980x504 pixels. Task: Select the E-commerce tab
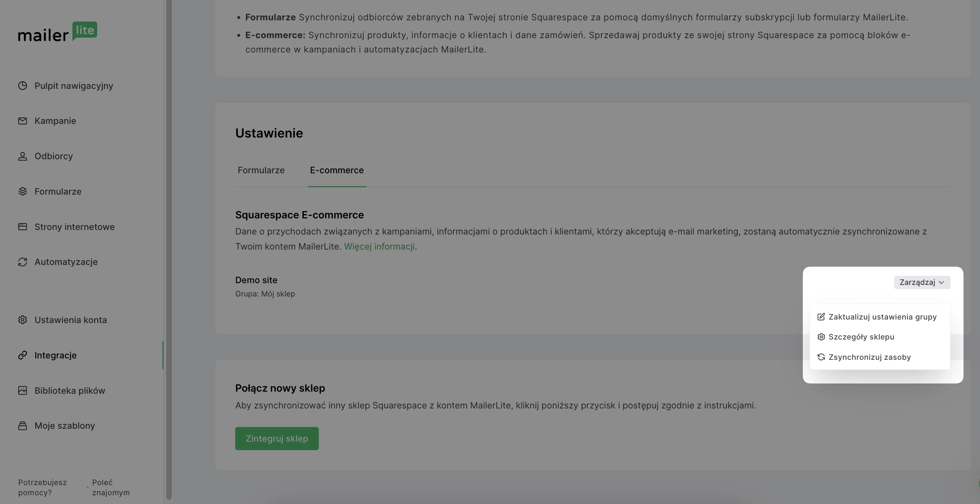point(337,170)
